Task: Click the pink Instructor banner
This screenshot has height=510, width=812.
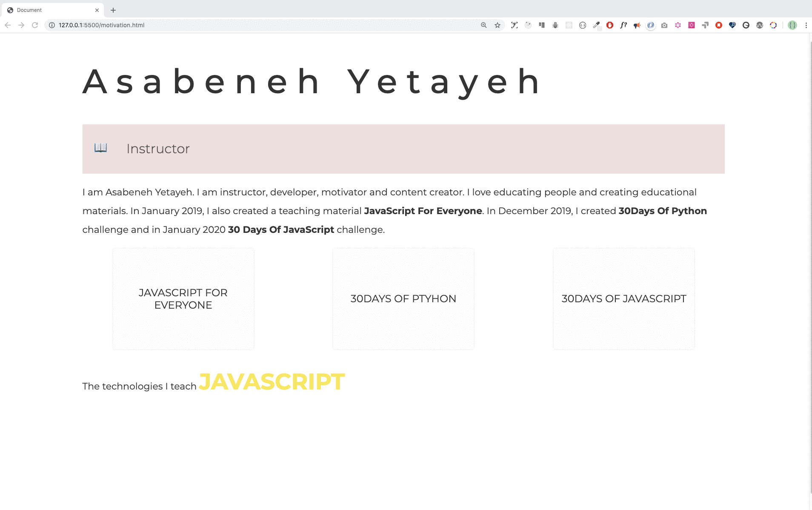Action: 403,149
